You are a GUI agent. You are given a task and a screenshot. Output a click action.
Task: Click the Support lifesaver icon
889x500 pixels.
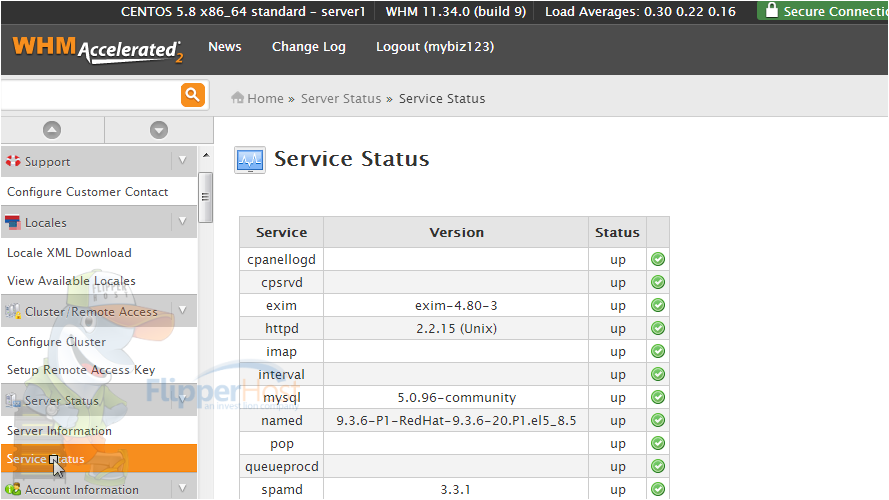pos(13,162)
